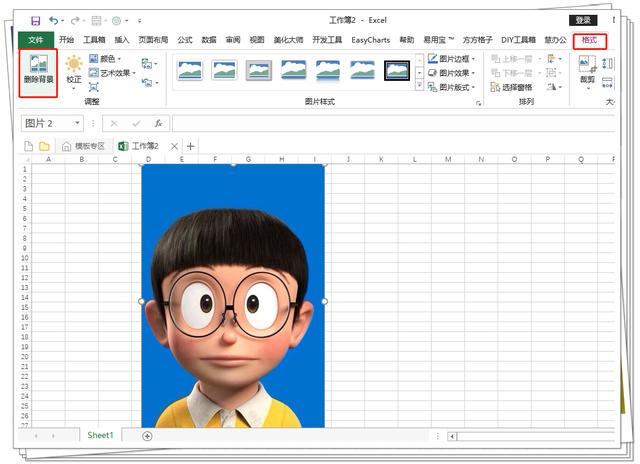Open the Align objects icon menu
The width and height of the screenshot is (640, 464).
point(554,59)
